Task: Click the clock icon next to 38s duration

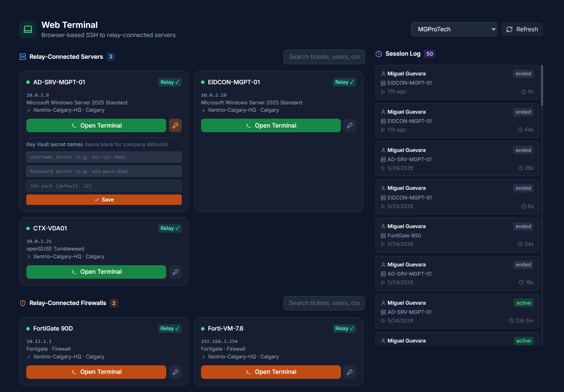Action: 520,168
